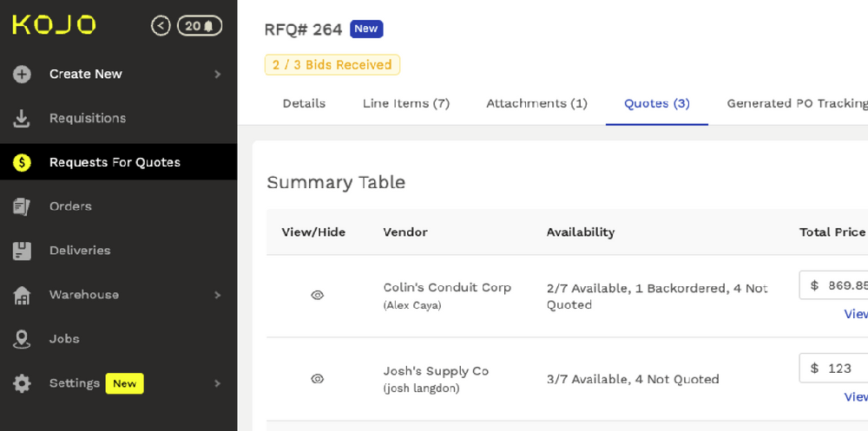This screenshot has height=431, width=868.
Task: Switch to the Details tab
Action: 304,103
